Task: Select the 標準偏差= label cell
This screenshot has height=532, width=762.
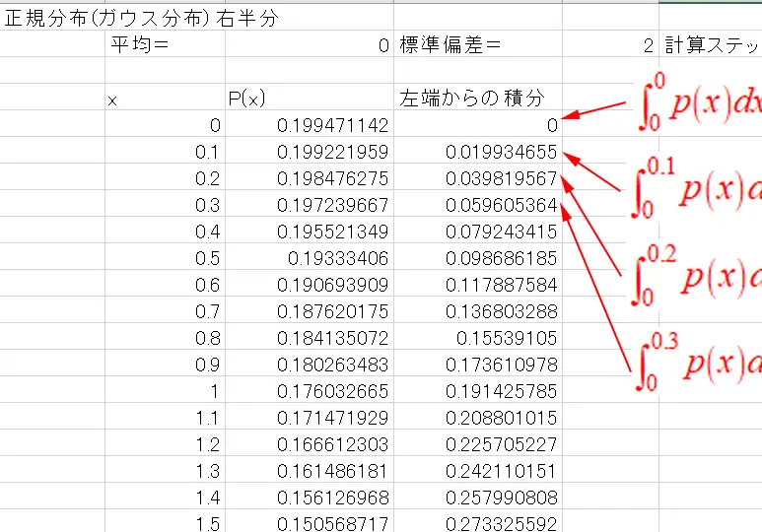Action: pos(450,45)
